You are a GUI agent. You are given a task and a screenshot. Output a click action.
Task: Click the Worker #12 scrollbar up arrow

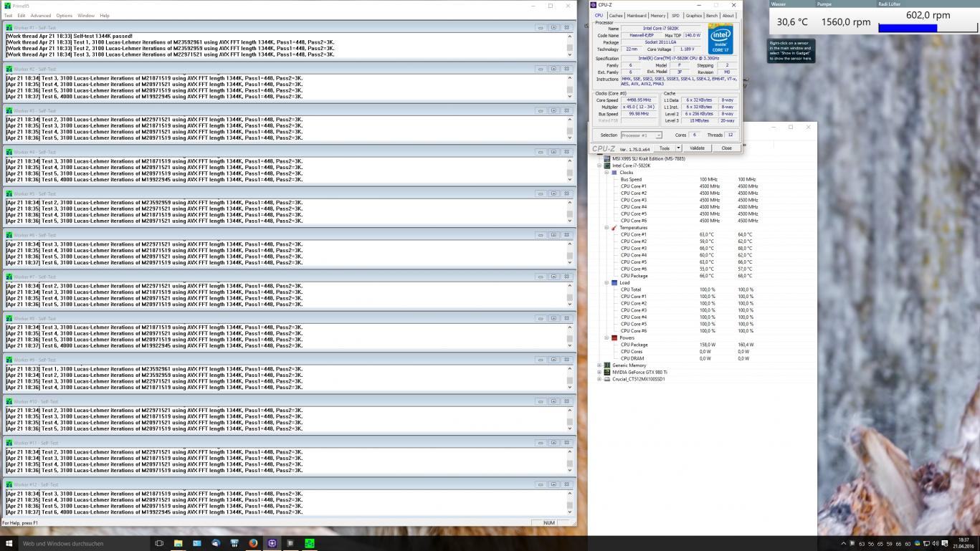571,493
